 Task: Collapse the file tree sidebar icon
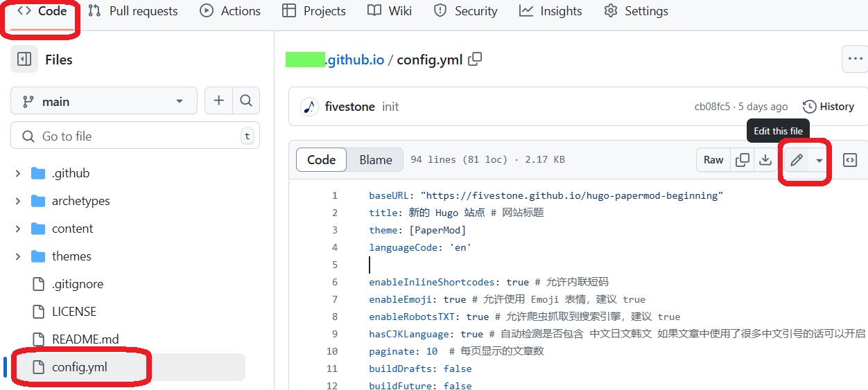24,60
